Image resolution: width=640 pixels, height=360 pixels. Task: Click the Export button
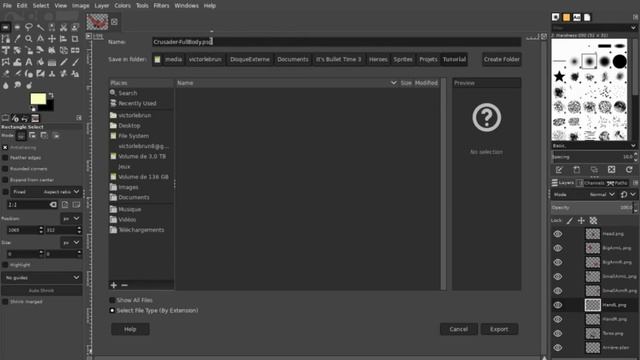(x=499, y=329)
